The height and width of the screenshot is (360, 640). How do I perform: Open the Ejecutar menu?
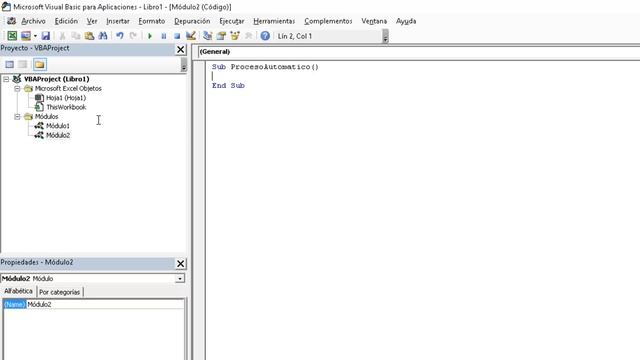click(231, 21)
